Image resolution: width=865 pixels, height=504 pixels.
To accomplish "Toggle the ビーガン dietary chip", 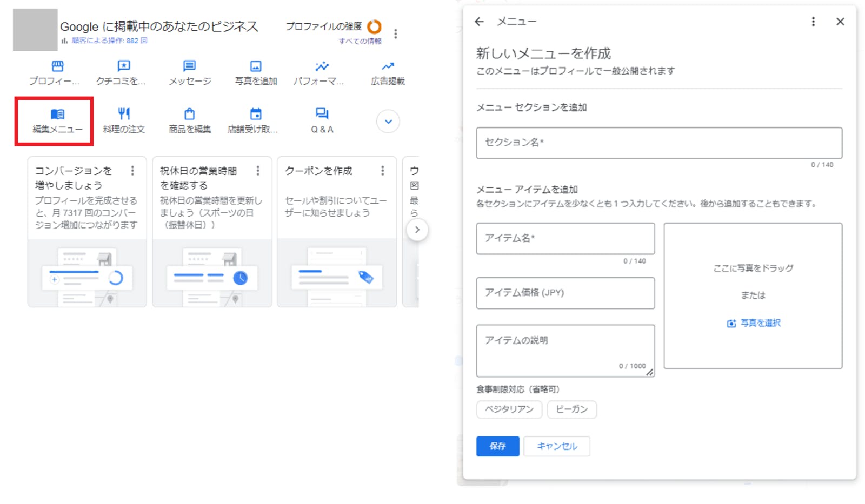I will (571, 409).
